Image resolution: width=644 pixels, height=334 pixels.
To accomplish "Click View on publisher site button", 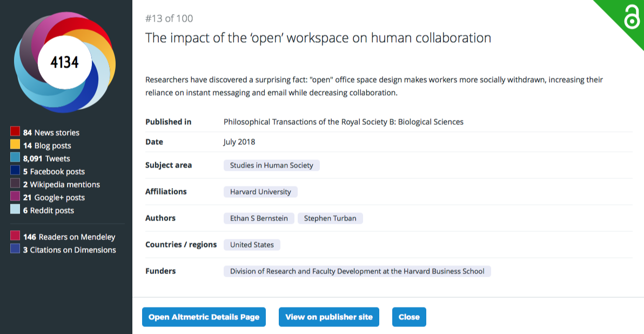I will pyautogui.click(x=329, y=317).
